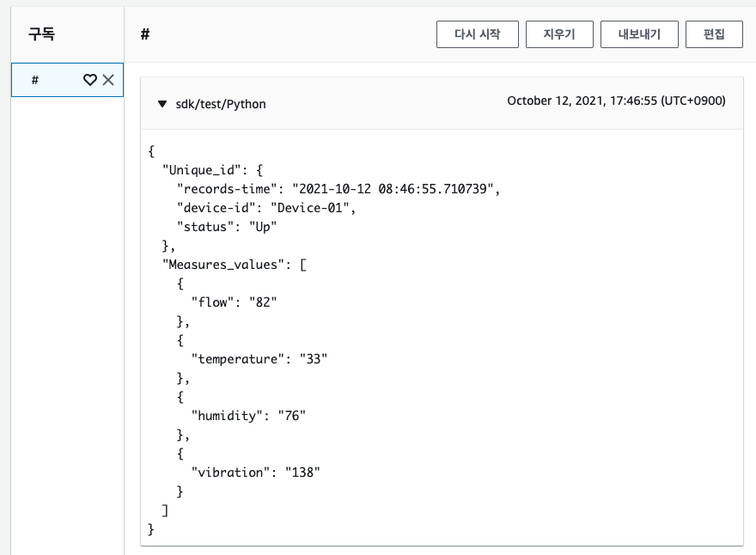756x555 pixels.
Task: Click the "flow": "82" line
Action: [x=234, y=302]
